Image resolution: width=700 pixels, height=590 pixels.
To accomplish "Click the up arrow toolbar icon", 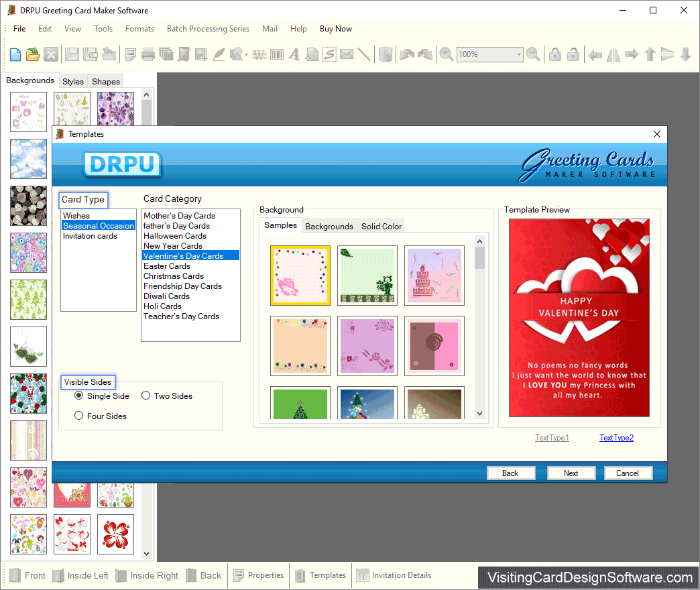I will coord(650,54).
